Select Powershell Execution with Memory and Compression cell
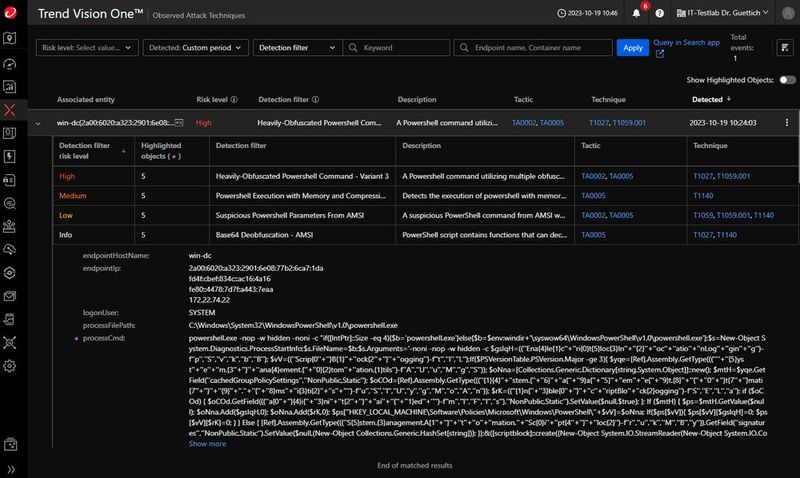 tap(302, 195)
